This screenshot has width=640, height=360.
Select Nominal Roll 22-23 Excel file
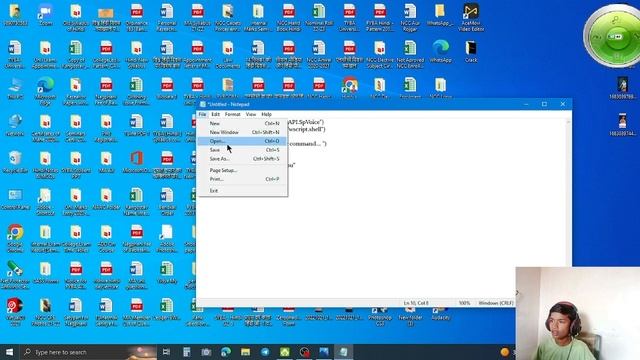click(x=319, y=18)
